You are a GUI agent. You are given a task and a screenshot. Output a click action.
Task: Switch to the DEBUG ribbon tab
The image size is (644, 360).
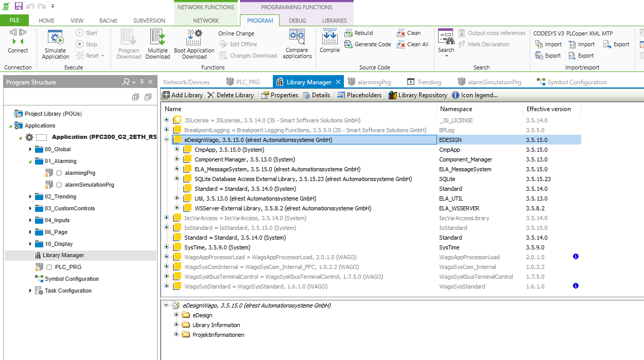[x=297, y=21]
